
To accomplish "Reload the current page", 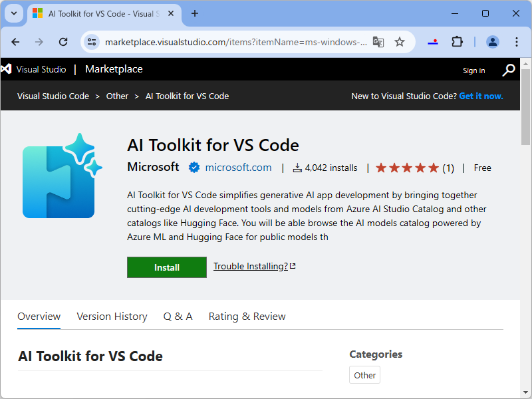I will [63, 41].
